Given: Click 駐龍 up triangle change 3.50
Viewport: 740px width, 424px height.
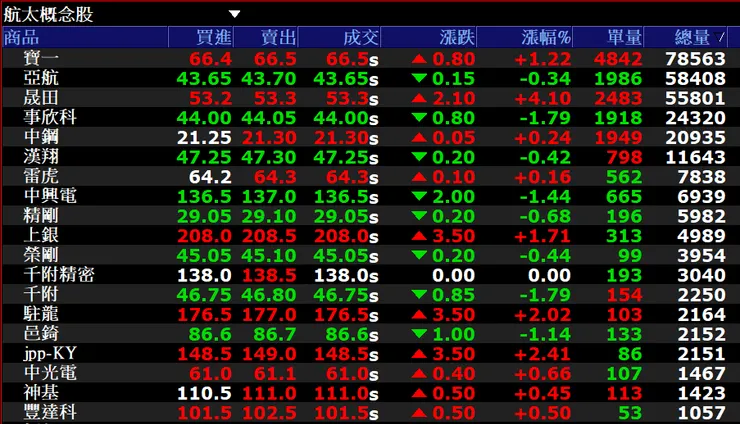Looking at the screenshot, I should (x=443, y=314).
